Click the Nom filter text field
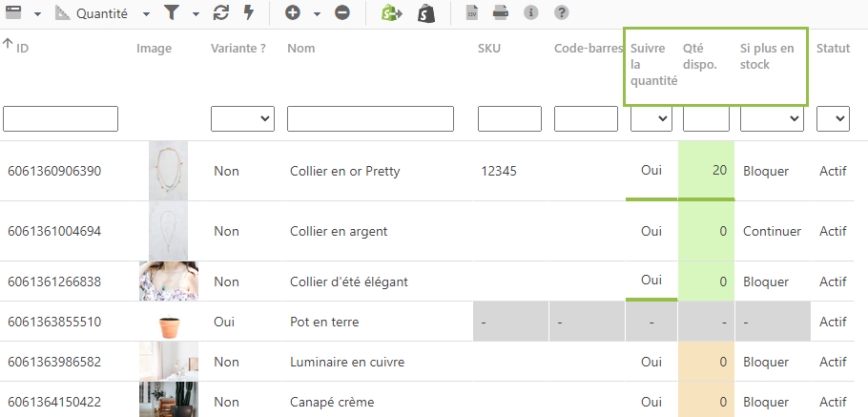The height and width of the screenshot is (417, 868). click(x=370, y=118)
